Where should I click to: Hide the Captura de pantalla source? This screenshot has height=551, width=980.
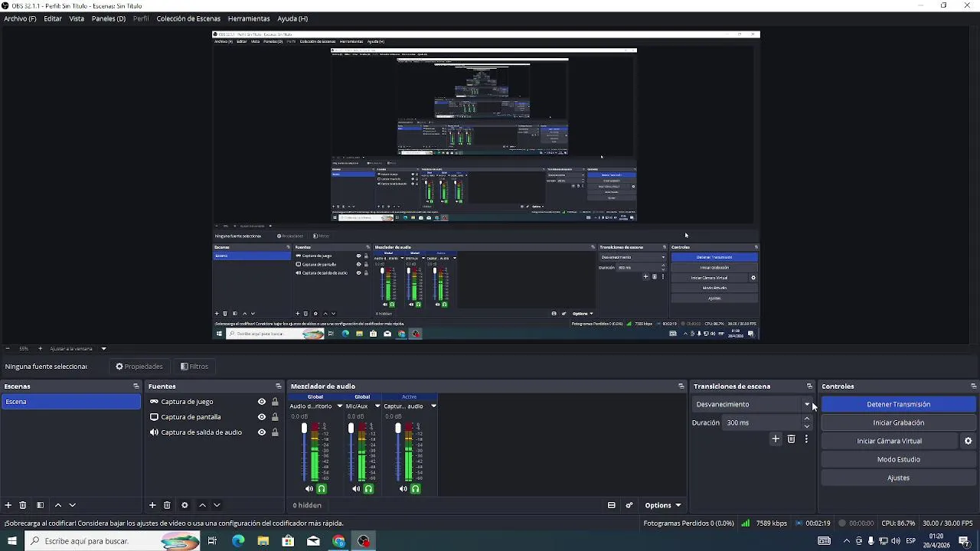click(x=262, y=417)
